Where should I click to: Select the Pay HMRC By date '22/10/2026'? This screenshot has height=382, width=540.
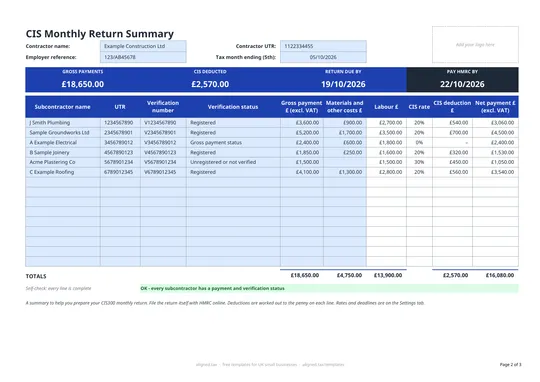(x=462, y=84)
